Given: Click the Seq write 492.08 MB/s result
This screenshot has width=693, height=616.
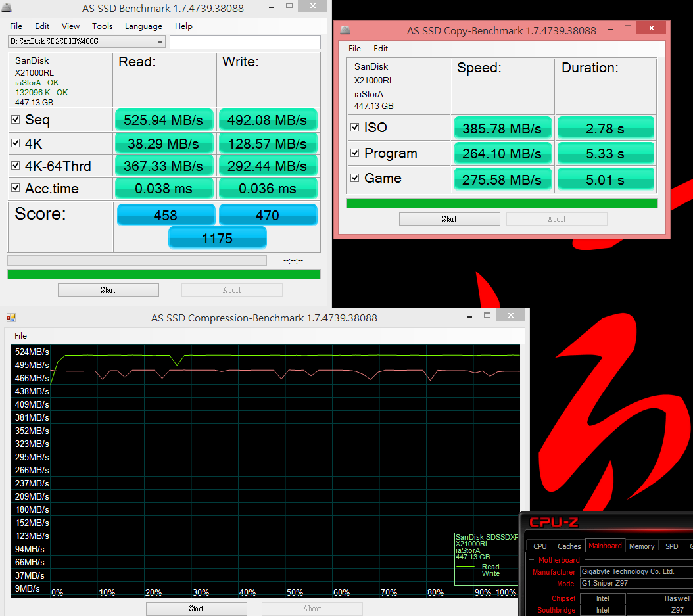Looking at the screenshot, I should (x=268, y=120).
